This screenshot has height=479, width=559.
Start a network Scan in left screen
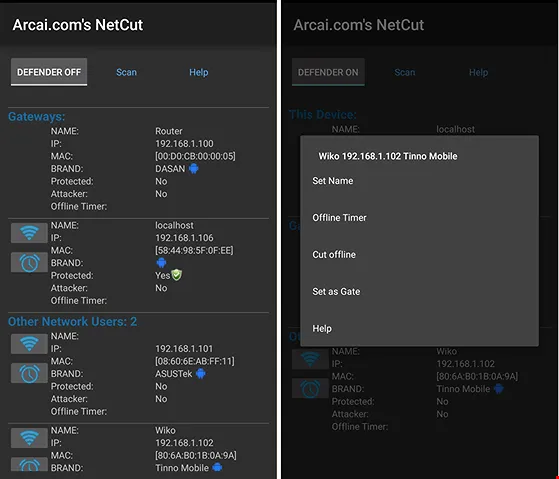[126, 72]
